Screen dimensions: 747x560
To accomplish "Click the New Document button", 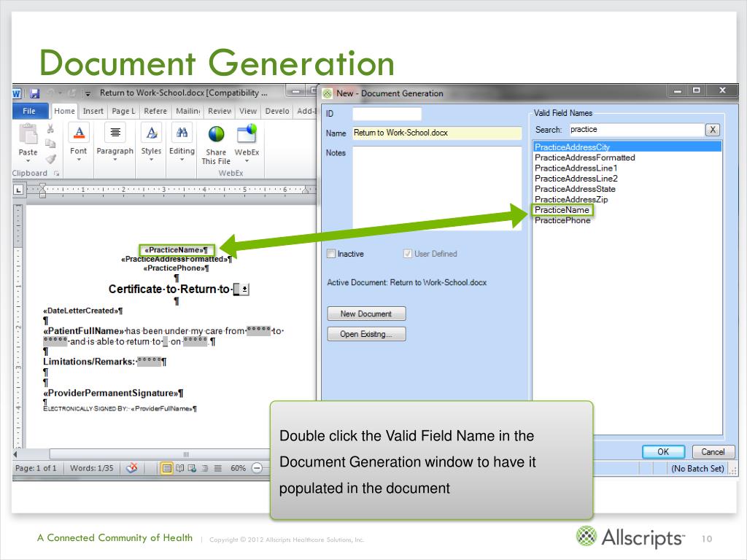I will [366, 314].
